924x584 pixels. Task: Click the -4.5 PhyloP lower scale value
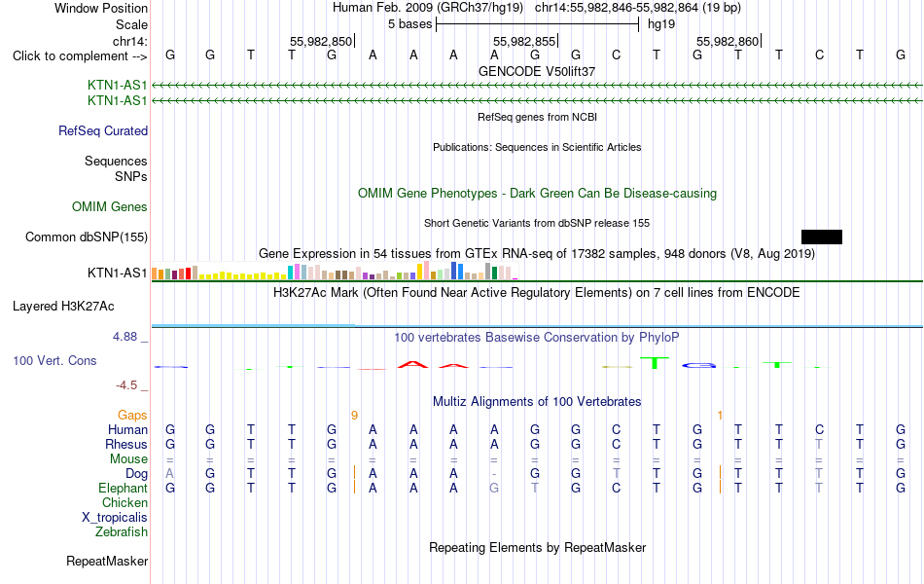[x=126, y=385]
